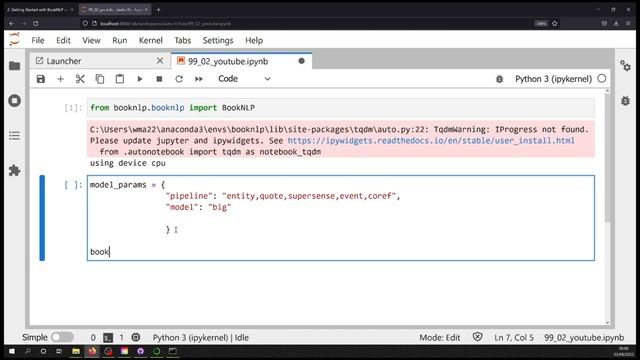Enable the notebook debugger bug icon

499,79
